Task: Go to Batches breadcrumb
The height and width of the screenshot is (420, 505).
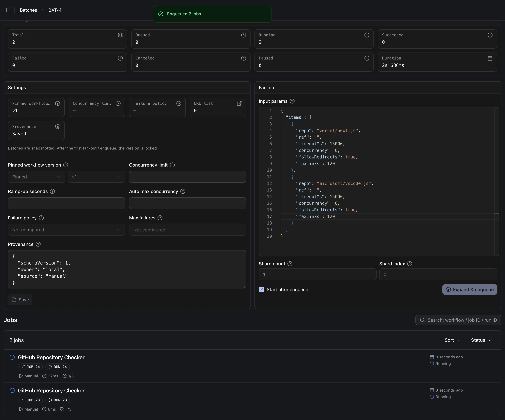Action: [28, 10]
